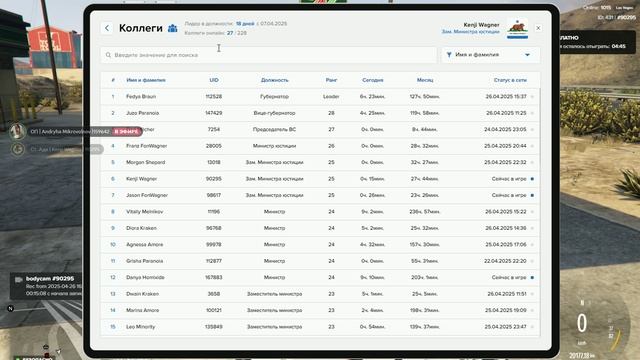The height and width of the screenshot is (360, 640).
Task: Click the 27 online colleagues counter
Action: 230,33
